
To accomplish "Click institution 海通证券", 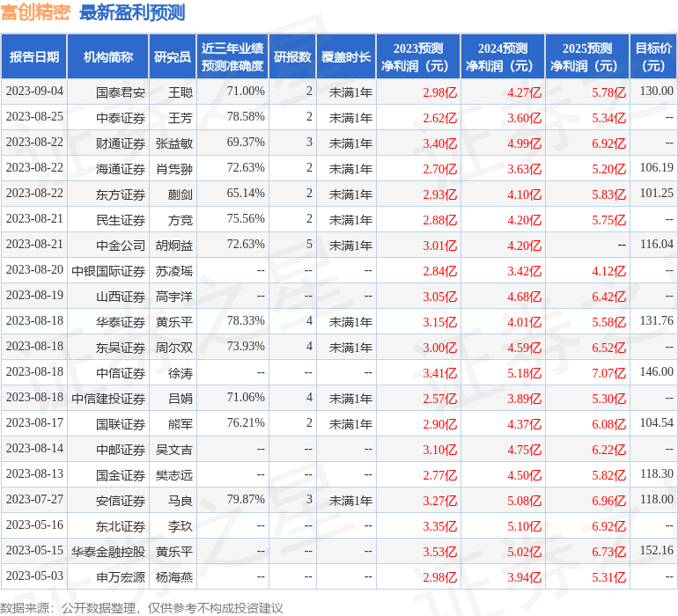I will pos(121,169).
